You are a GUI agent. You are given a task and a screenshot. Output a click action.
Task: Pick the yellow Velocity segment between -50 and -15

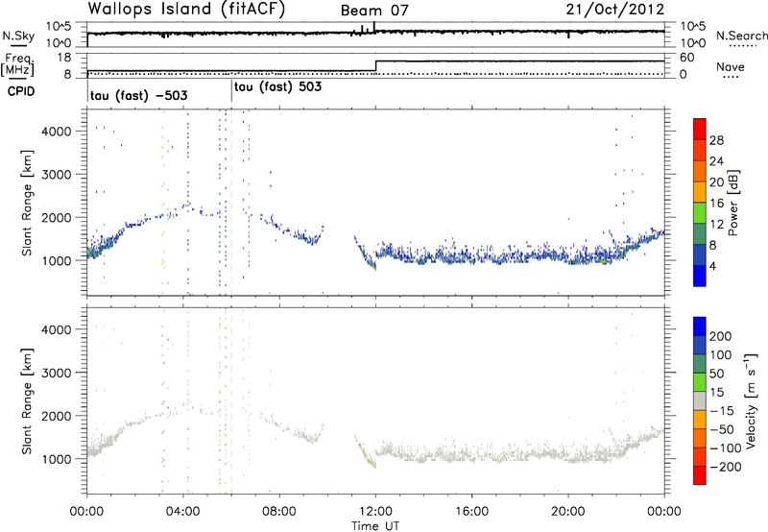[x=700, y=420]
